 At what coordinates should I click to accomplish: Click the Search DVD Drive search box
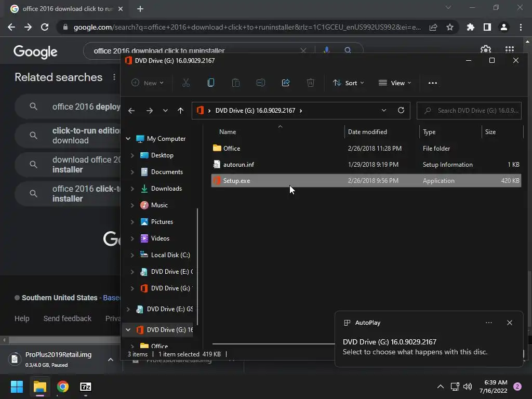coord(469,111)
